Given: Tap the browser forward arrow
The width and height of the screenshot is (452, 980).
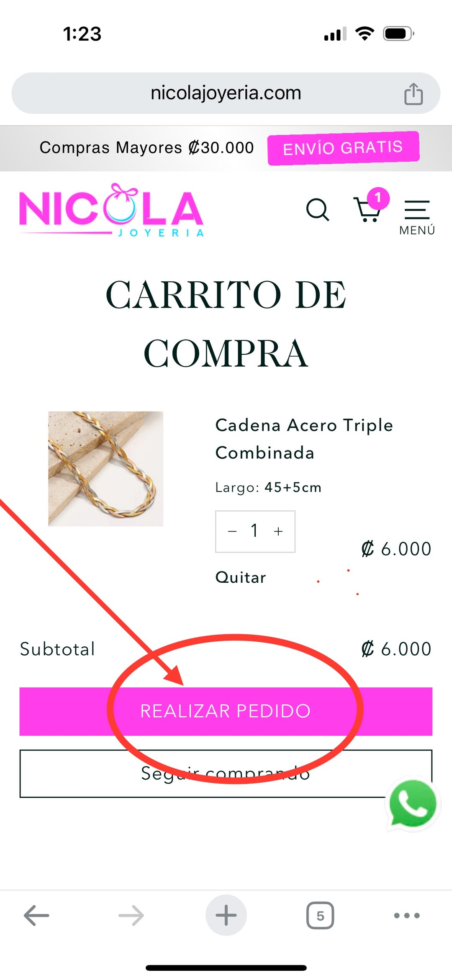Looking at the screenshot, I should pos(131,916).
